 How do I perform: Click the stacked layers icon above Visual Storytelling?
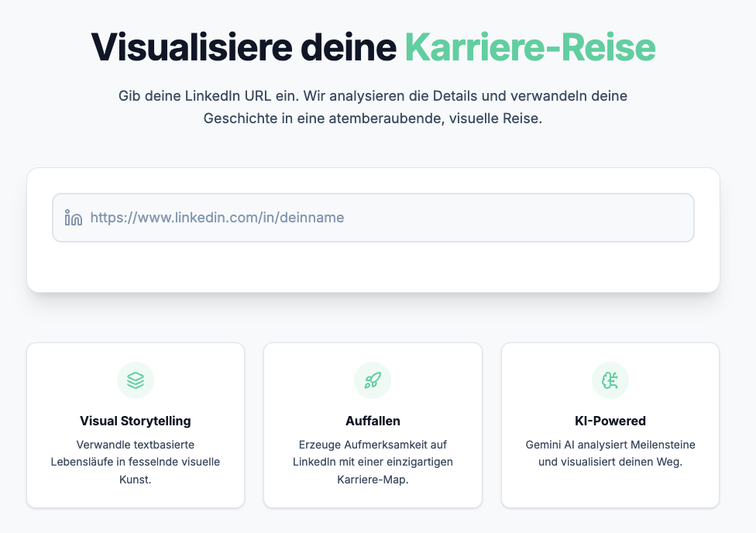[136, 380]
